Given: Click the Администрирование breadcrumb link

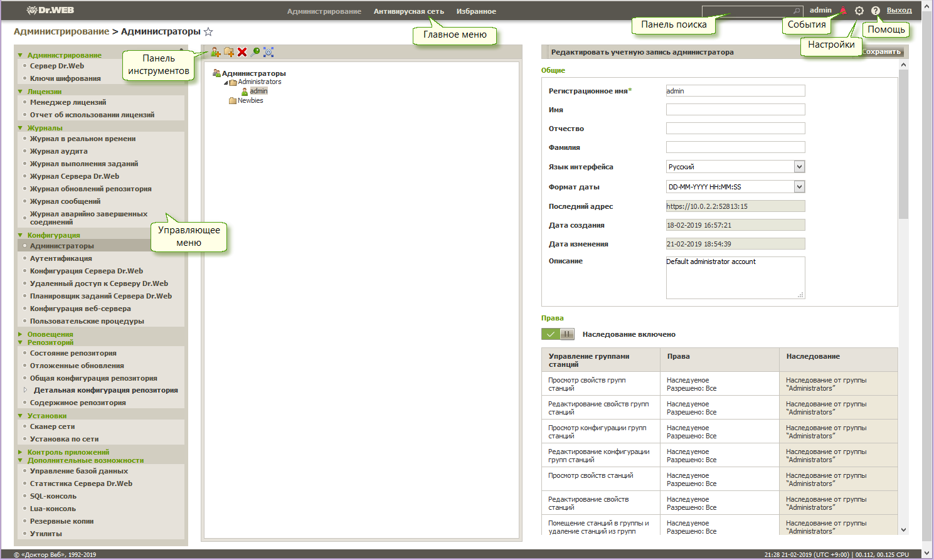Looking at the screenshot, I should tap(61, 31).
